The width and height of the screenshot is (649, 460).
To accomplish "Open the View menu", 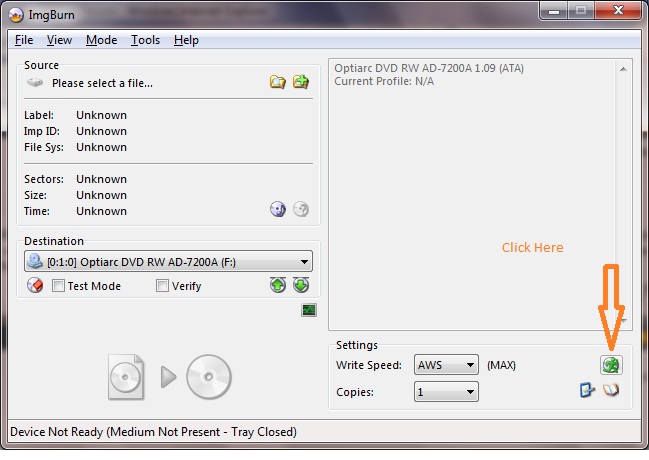I will (59, 40).
